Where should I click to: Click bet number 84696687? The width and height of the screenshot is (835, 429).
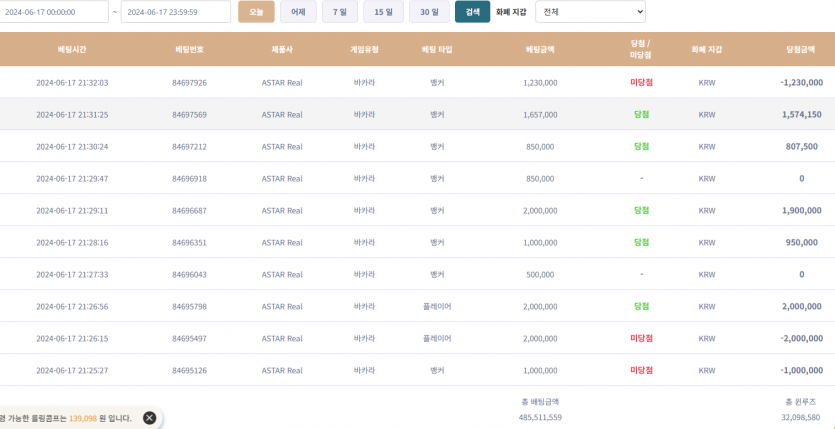[190, 211]
